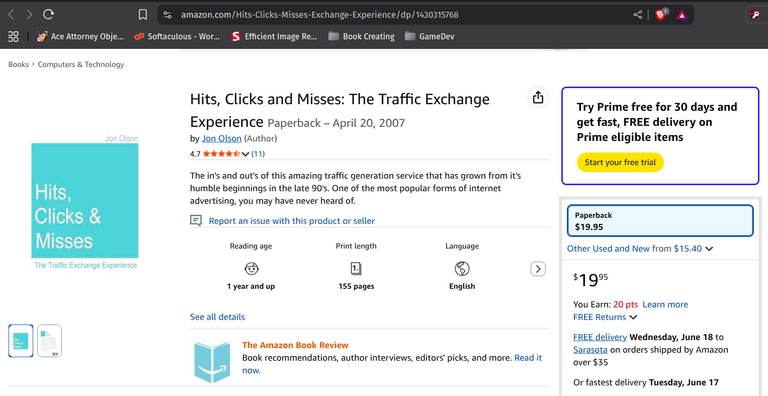Navigate to Computers & Technology breadcrumb
768x396 pixels.
81,64
